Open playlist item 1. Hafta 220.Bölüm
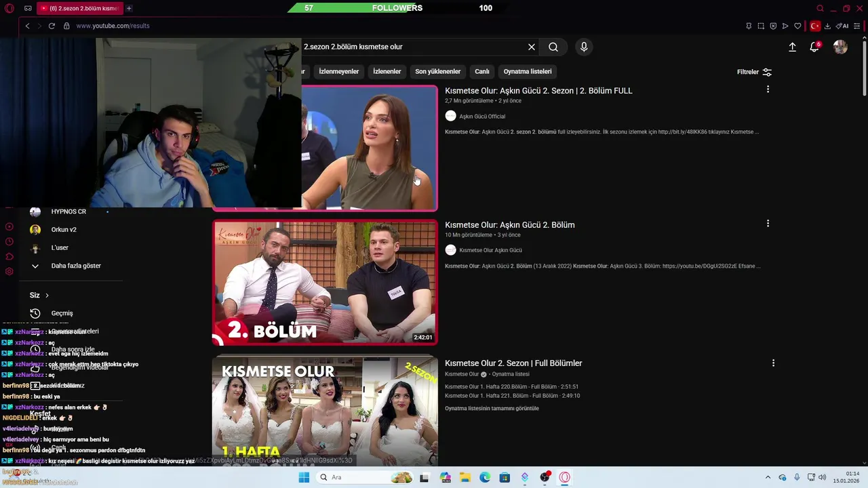This screenshot has width=868, height=488. coord(511,387)
